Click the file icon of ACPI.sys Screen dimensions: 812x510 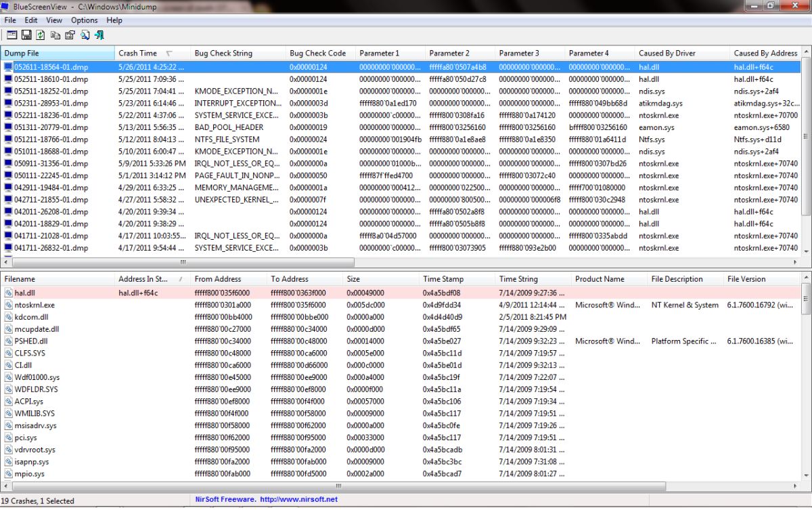pyautogui.click(x=8, y=402)
